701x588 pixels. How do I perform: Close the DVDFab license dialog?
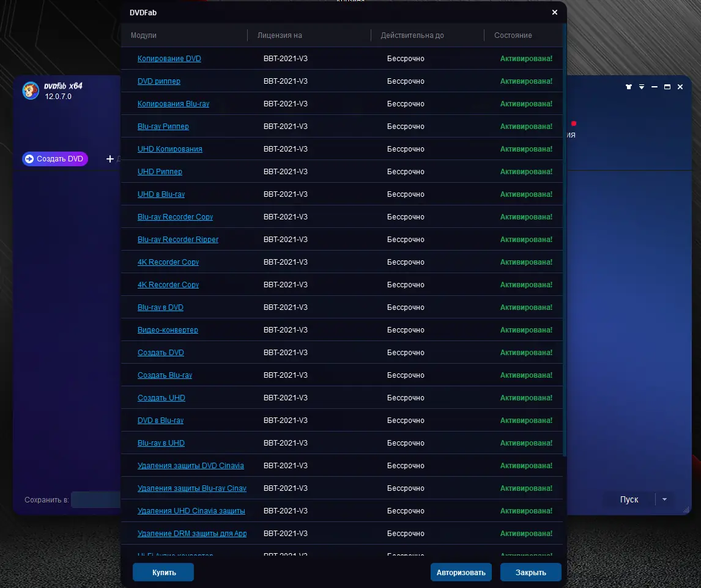(554, 12)
